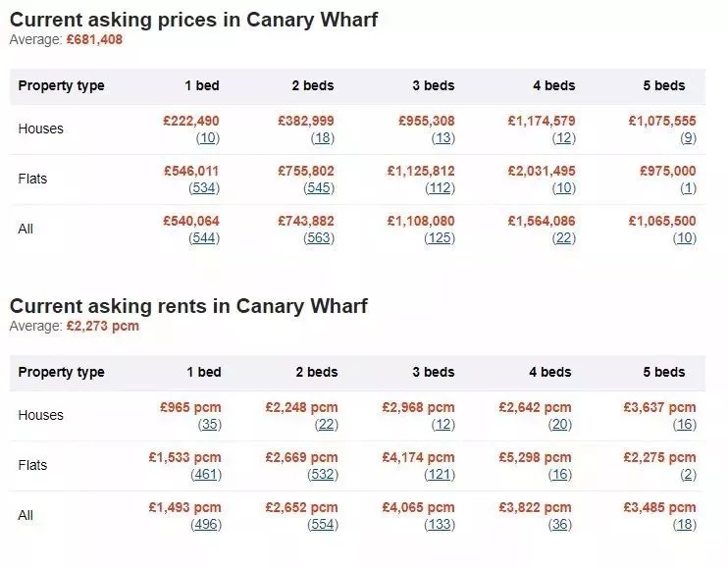The width and height of the screenshot is (728, 567).
Task: Click the (563) all two-bed sale listings link
Action: tap(319, 238)
